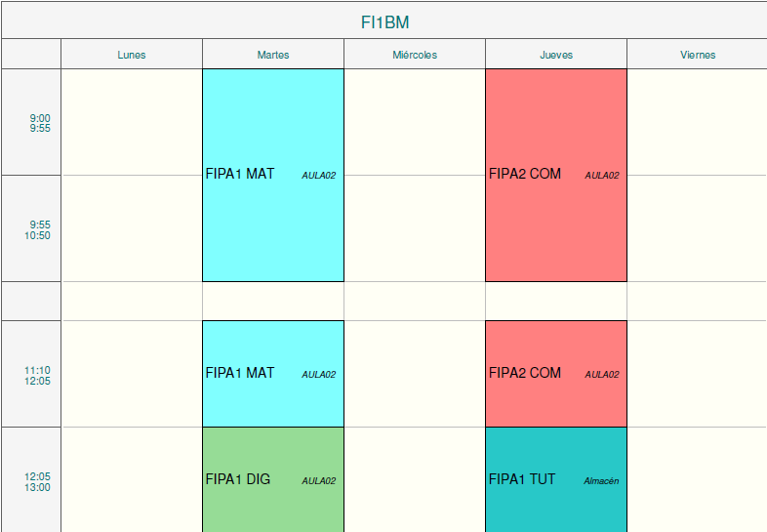Click the 9:00 to 9:55 time slot label
This screenshot has height=532, width=767.
(x=39, y=123)
